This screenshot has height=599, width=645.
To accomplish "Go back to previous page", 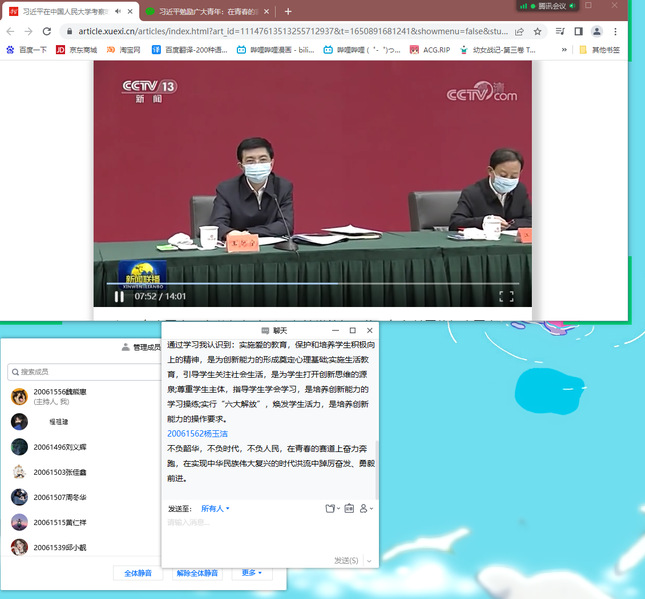I will pyautogui.click(x=9, y=31).
